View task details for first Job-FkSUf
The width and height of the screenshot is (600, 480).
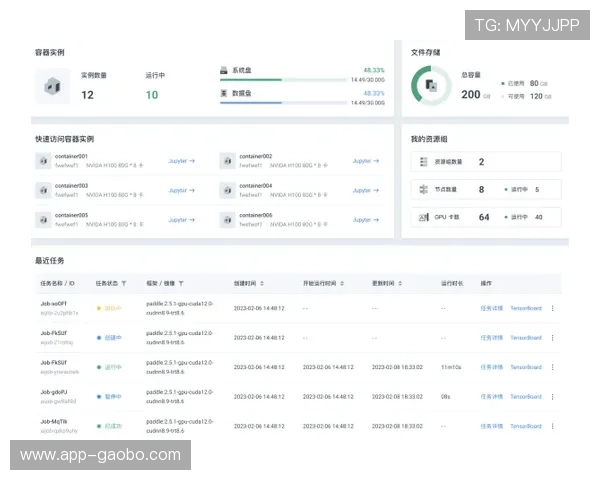click(x=491, y=338)
